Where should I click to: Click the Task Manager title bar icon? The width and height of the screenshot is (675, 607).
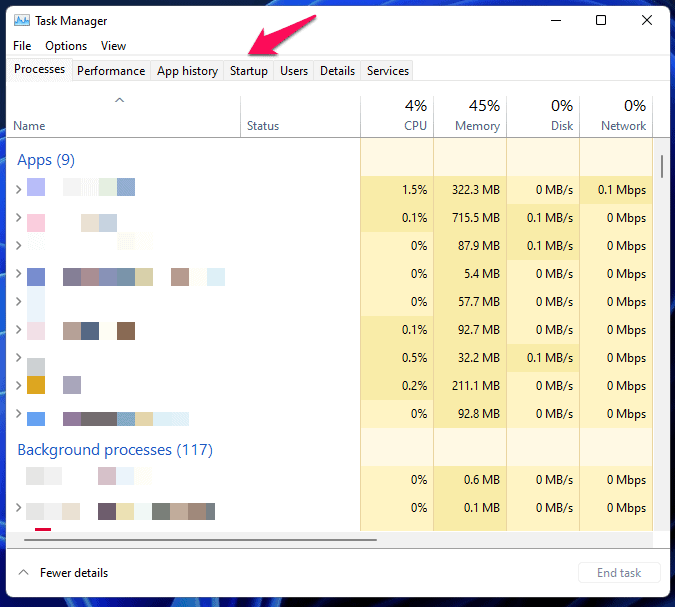pyautogui.click(x=22, y=21)
